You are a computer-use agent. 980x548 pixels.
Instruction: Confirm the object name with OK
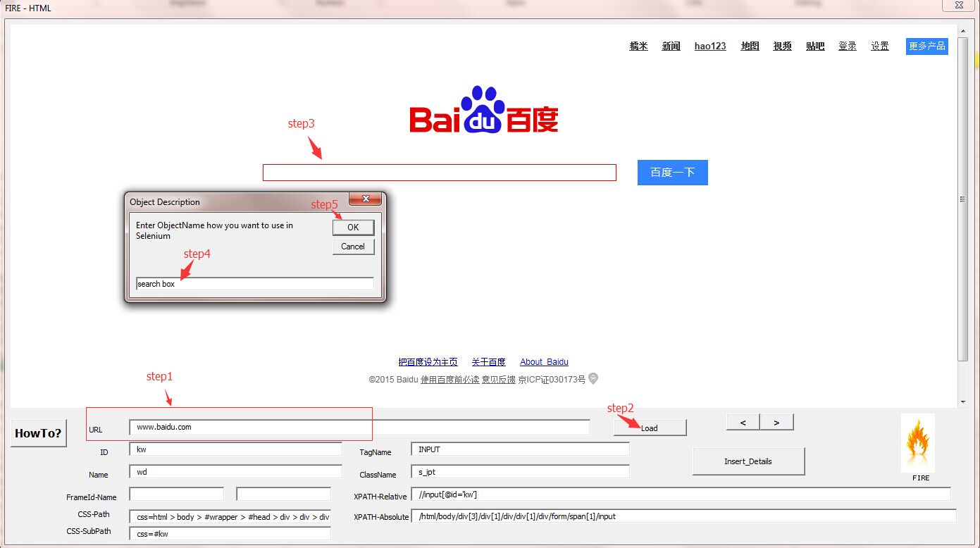point(353,227)
